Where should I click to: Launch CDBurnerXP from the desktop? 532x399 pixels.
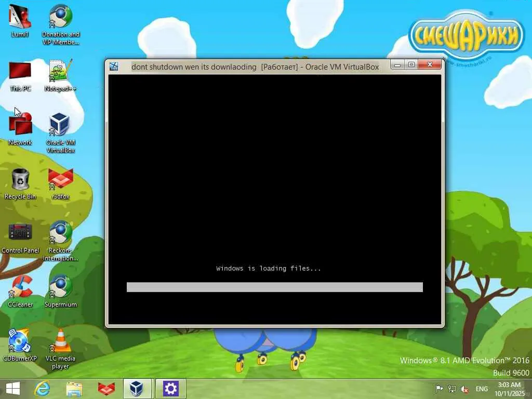[x=20, y=345]
